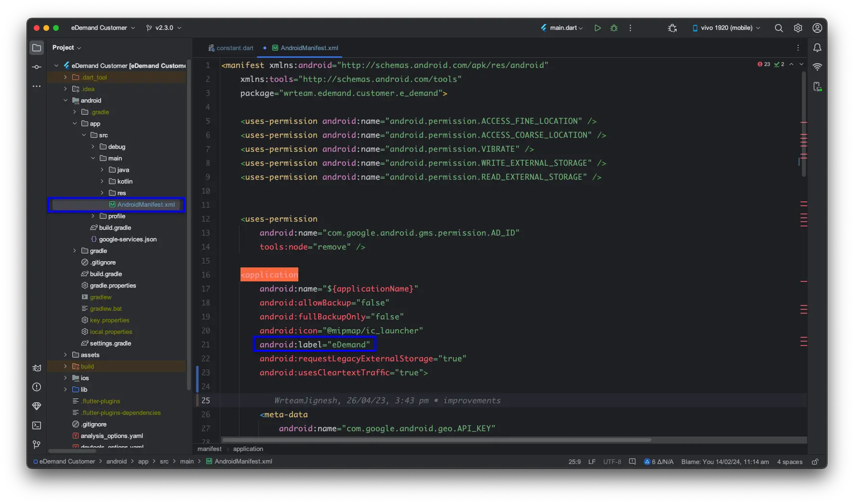Click the Debug bug icon
Image resolution: width=854 pixels, height=504 pixels.
click(x=614, y=28)
